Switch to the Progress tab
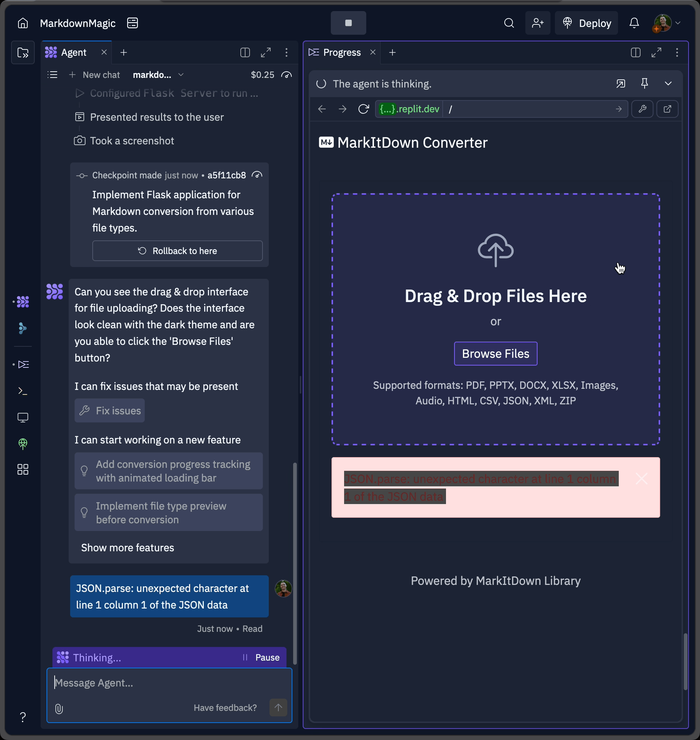Viewport: 700px width, 740px height. pos(335,52)
